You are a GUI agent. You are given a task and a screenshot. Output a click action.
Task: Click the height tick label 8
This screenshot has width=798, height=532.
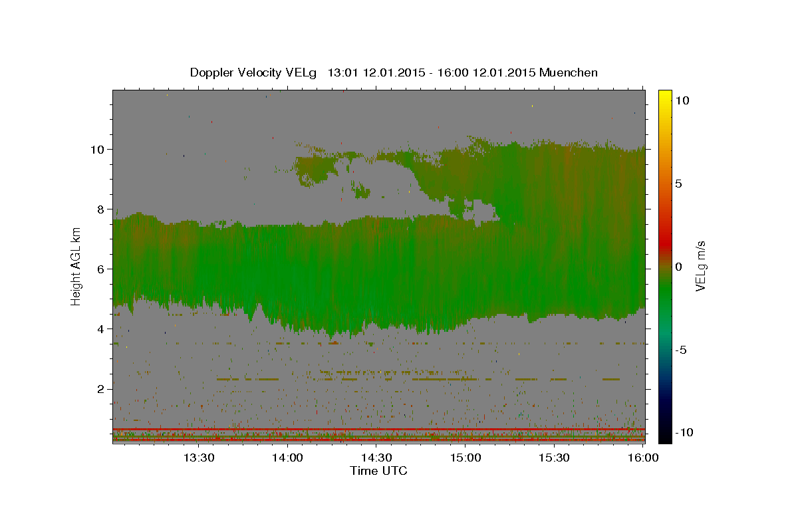pyautogui.click(x=102, y=209)
